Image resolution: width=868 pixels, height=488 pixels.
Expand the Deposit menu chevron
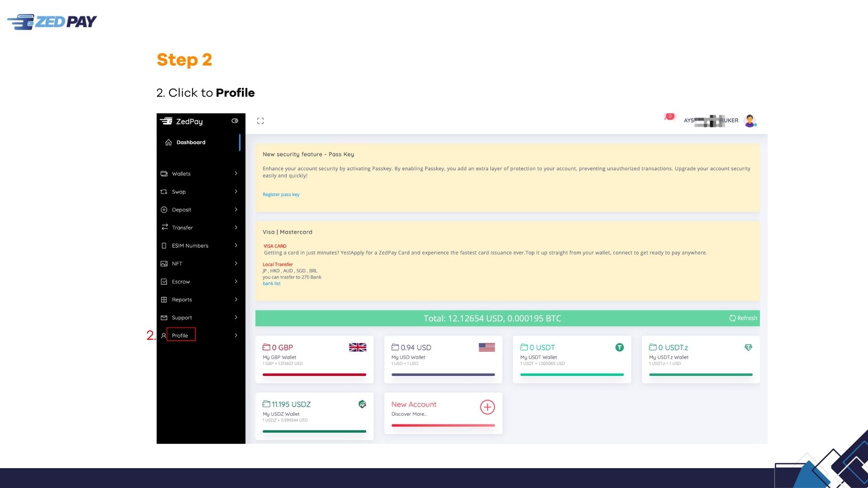[236, 210]
